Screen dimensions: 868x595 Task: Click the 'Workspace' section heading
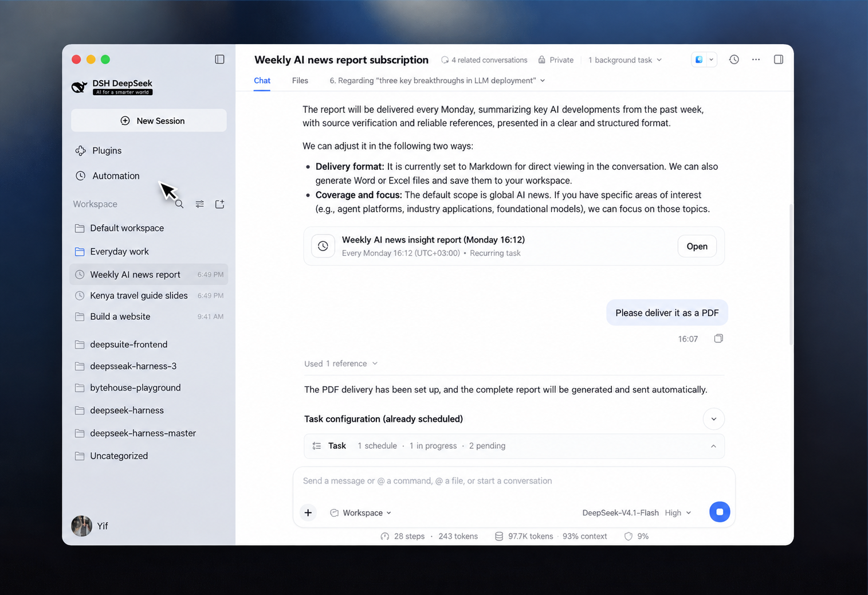95,204
